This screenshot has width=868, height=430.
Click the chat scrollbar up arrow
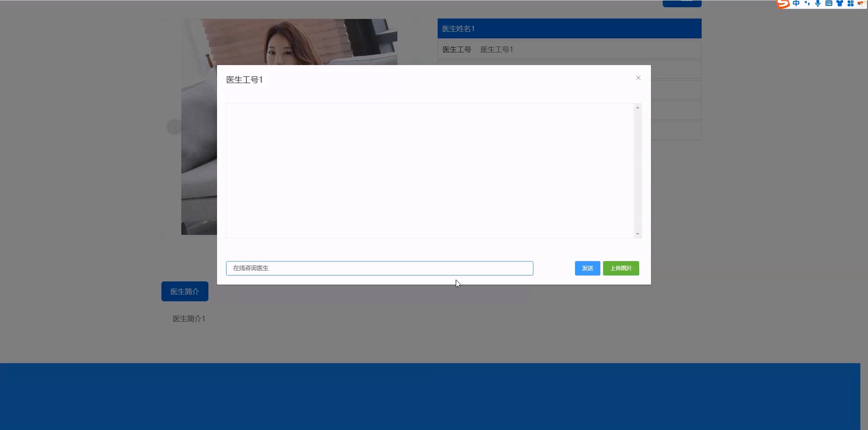637,107
